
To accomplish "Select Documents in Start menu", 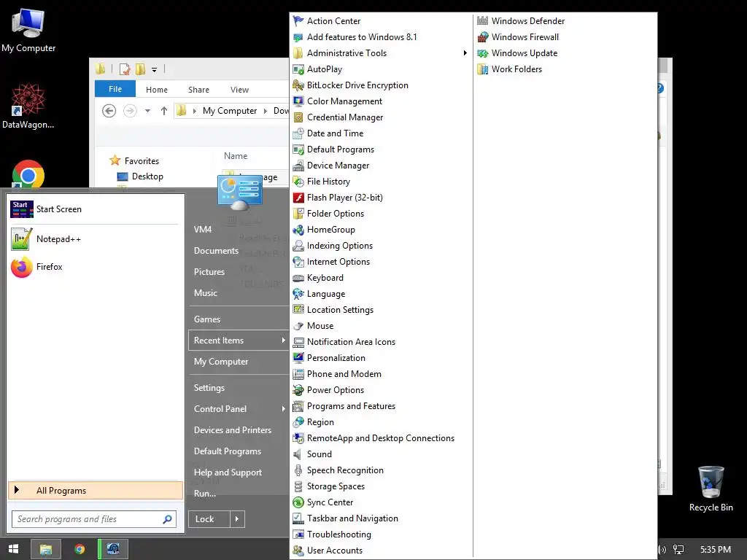I will pyautogui.click(x=216, y=251).
